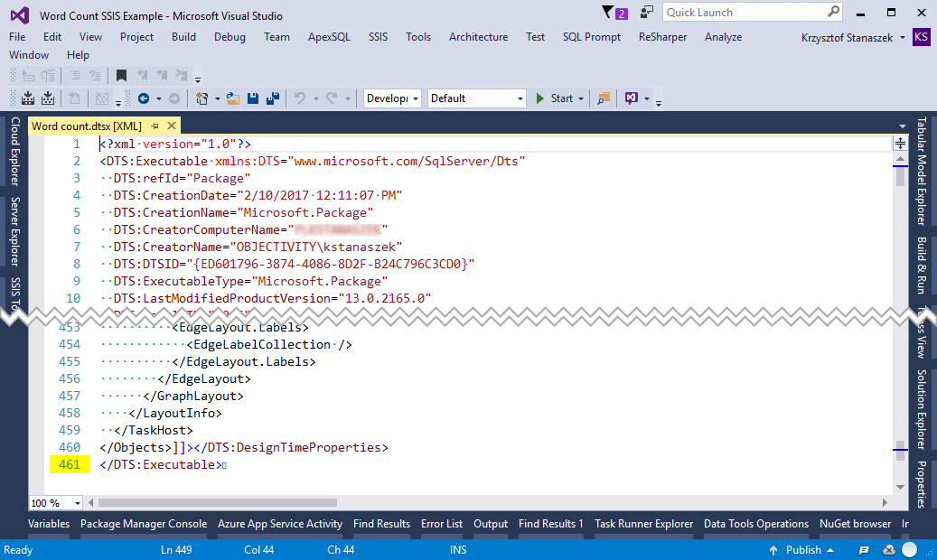Open the ApexSQL menu

coord(329,37)
